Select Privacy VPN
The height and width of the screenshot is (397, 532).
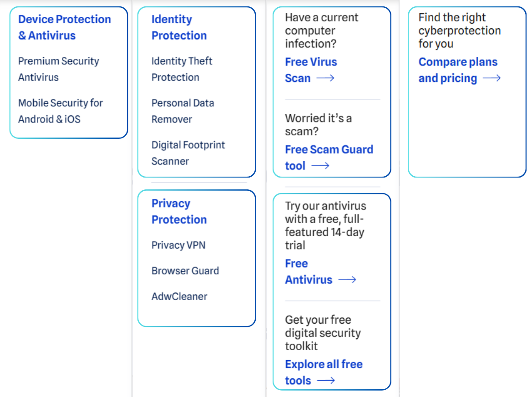pyautogui.click(x=178, y=245)
